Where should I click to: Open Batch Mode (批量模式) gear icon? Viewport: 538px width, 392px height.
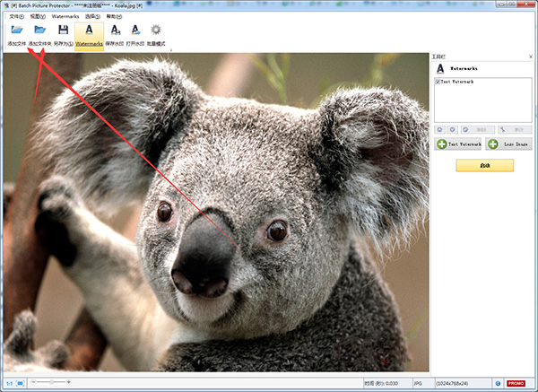coord(156,31)
